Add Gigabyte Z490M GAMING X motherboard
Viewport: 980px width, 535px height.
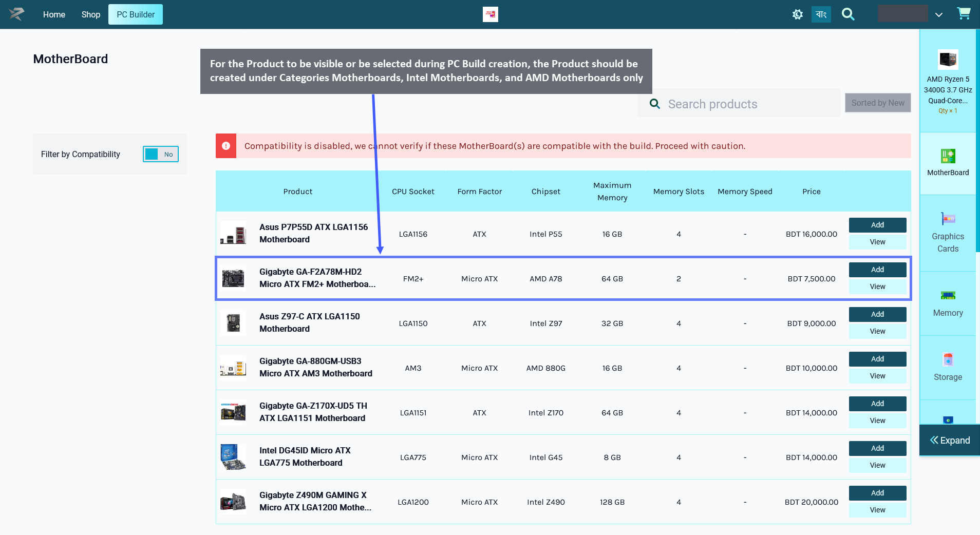pyautogui.click(x=877, y=493)
